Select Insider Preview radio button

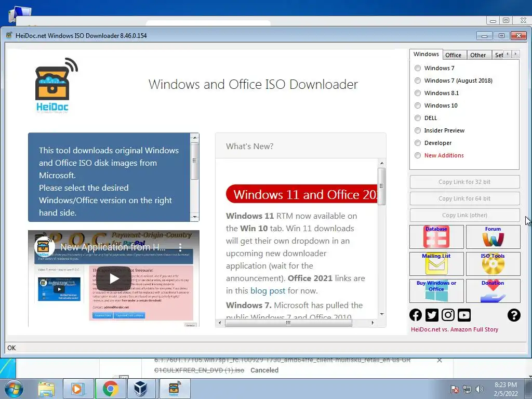[418, 130]
